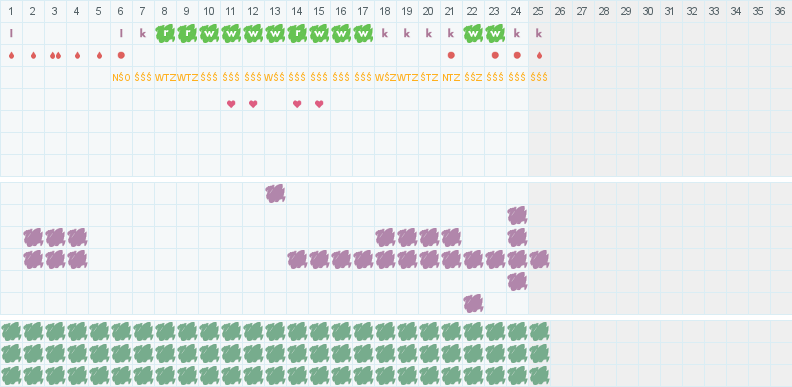
Task: Click the green 'r' marker on day 14
Action: pos(297,34)
